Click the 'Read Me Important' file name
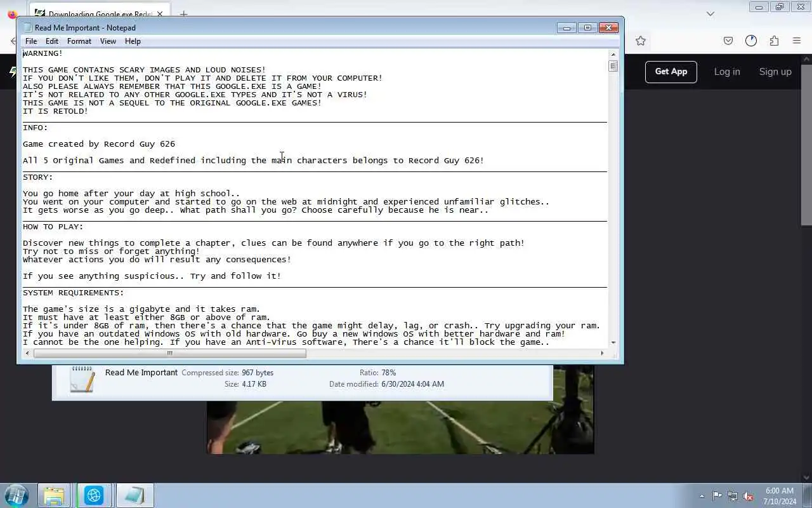The image size is (812, 508). coord(141,373)
